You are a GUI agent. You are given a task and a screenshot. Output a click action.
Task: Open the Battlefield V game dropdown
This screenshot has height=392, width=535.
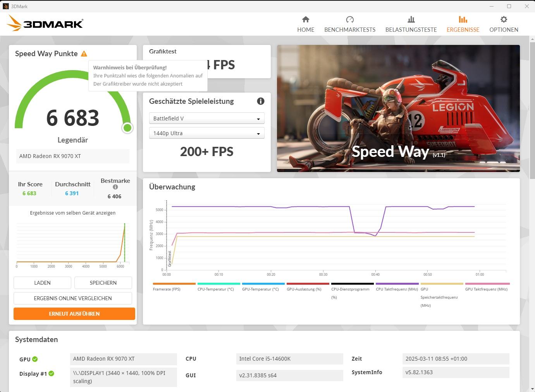[x=207, y=118]
